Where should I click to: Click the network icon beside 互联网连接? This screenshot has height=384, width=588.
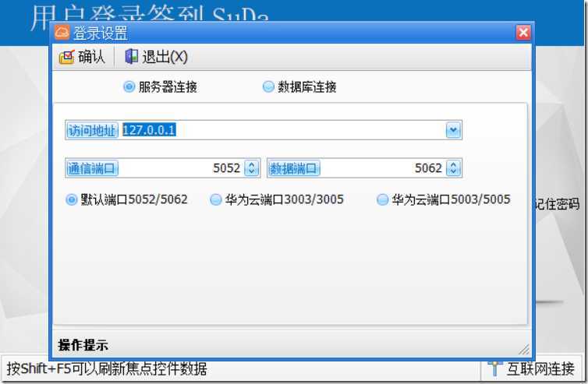click(x=494, y=368)
